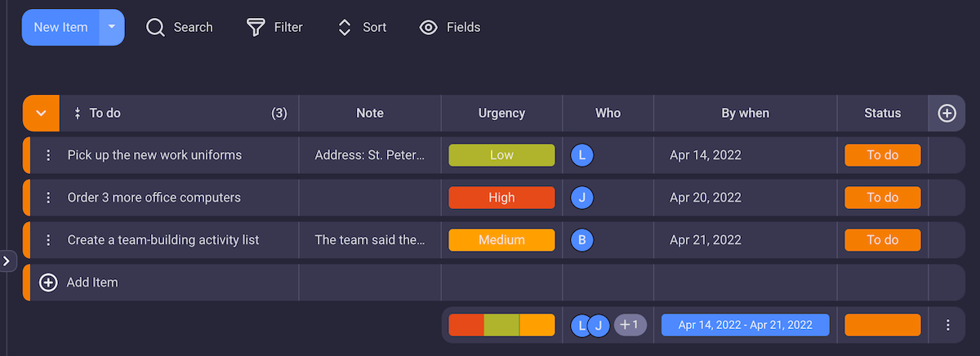The image size is (980, 356).
Task: Click the Search magnifier icon
Action: pyautogui.click(x=155, y=28)
